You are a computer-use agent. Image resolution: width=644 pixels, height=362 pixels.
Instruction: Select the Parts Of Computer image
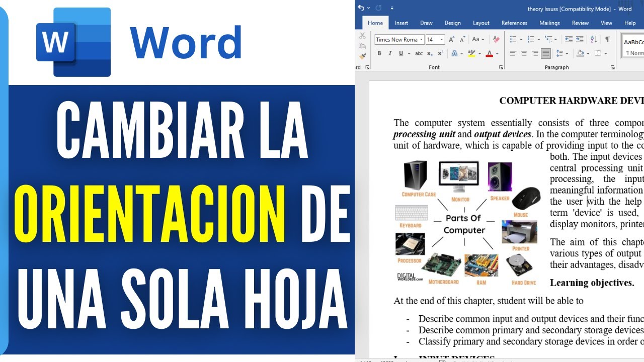point(466,222)
